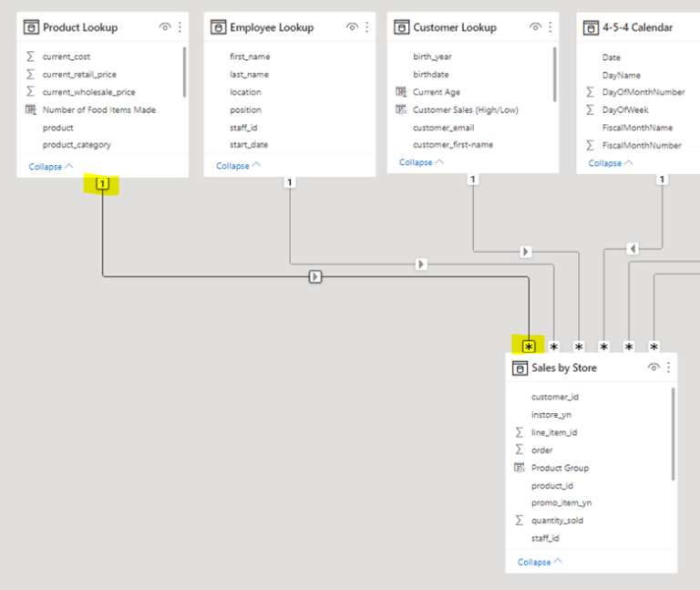This screenshot has width=700, height=590.
Task: Click the Product Lookup field list scrollbar
Action: pos(184,72)
